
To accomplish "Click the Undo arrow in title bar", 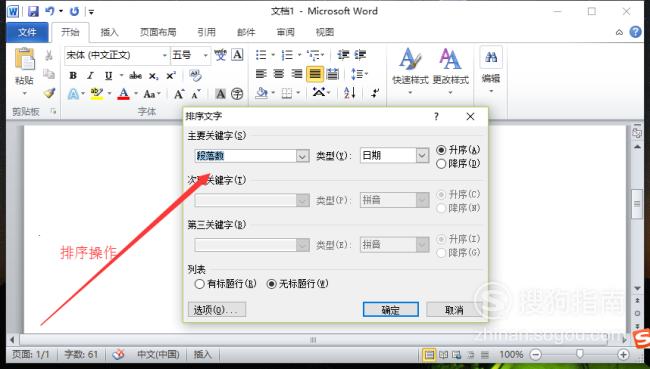I will [50, 11].
